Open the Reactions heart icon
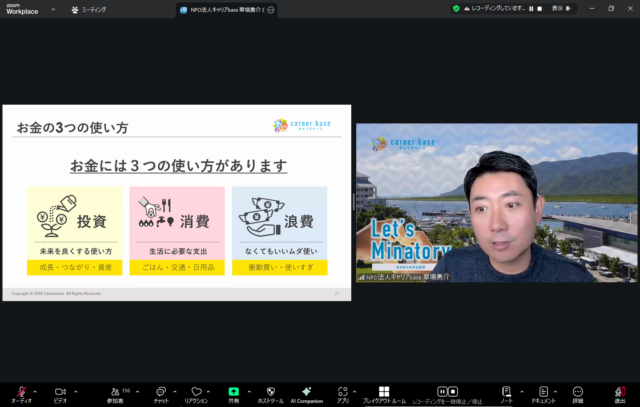The image size is (640, 407). [x=196, y=392]
